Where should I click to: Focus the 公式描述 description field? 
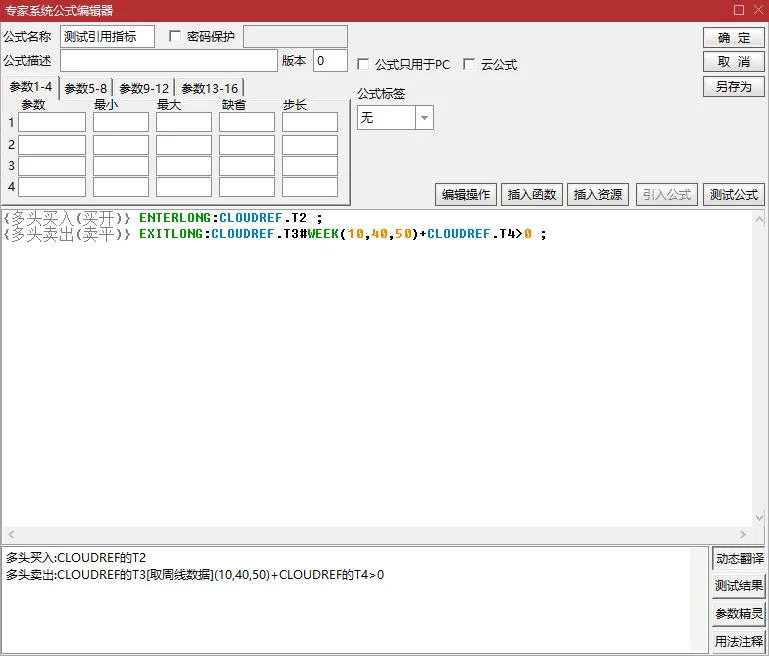click(169, 61)
